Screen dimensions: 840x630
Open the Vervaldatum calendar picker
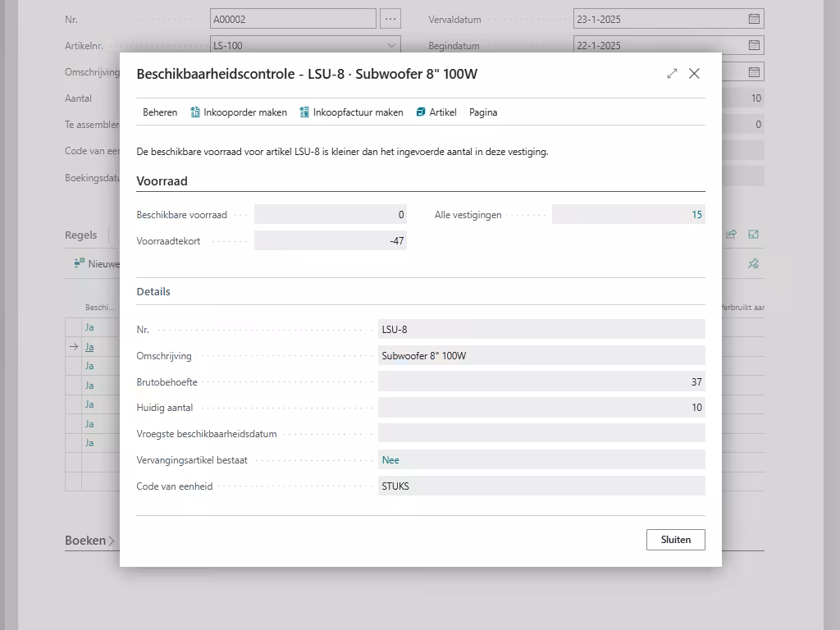754,19
